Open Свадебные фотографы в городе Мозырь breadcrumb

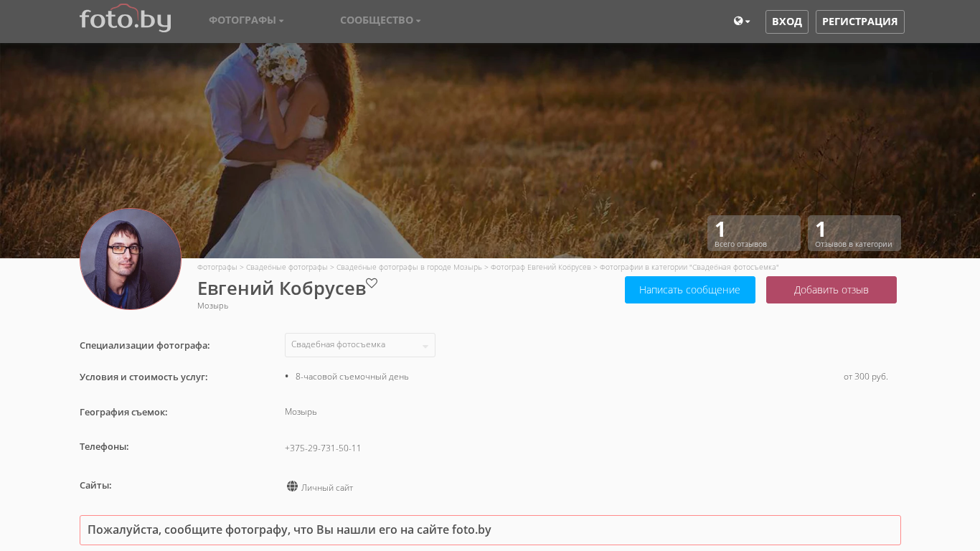[409, 267]
